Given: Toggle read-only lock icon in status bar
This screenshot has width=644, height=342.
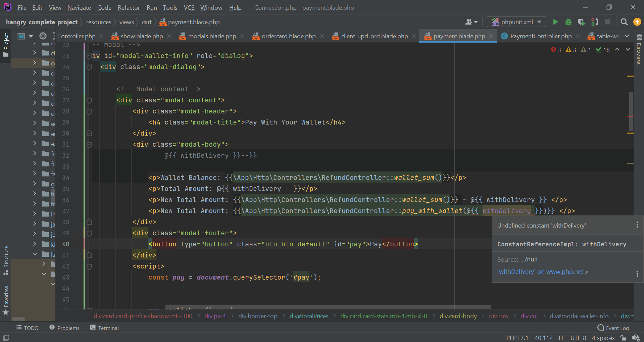Looking at the screenshot, I should (x=624, y=338).
